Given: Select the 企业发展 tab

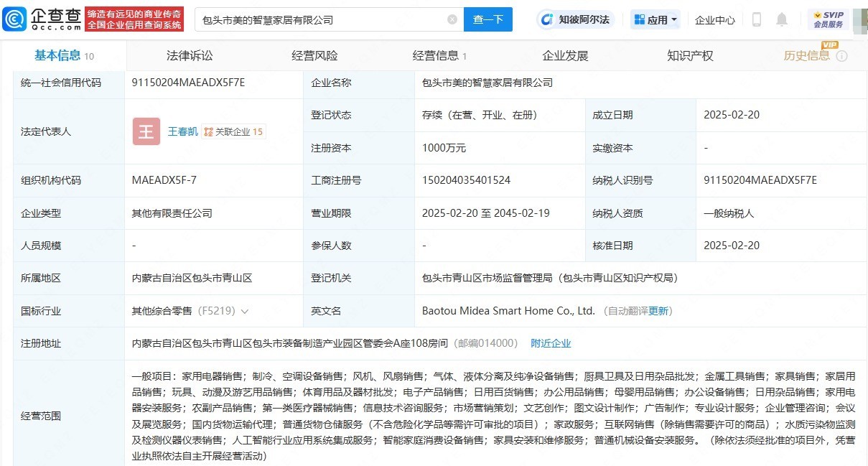Looking at the screenshot, I should [x=565, y=56].
